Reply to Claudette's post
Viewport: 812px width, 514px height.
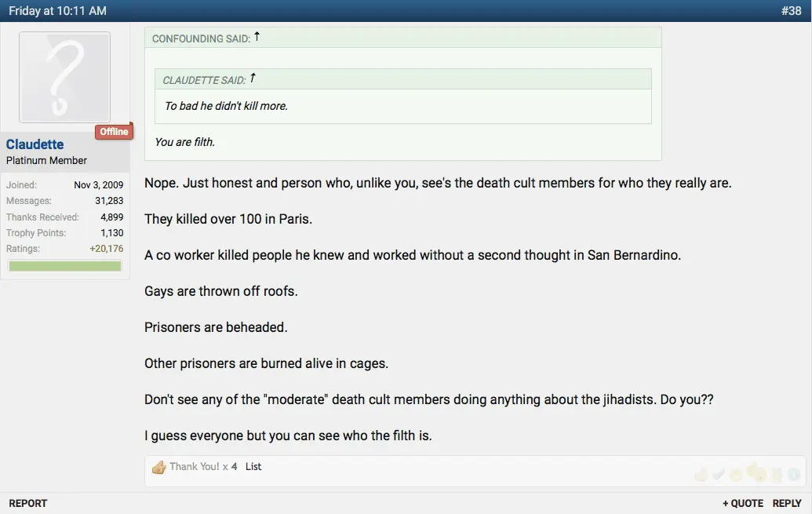(x=787, y=503)
